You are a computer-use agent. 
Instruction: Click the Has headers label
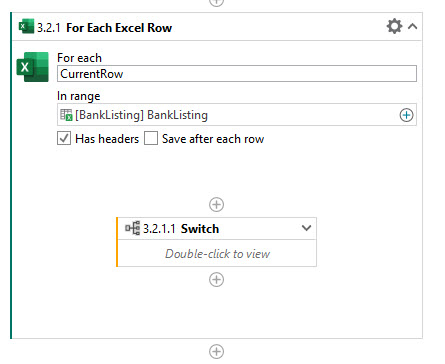(107, 139)
